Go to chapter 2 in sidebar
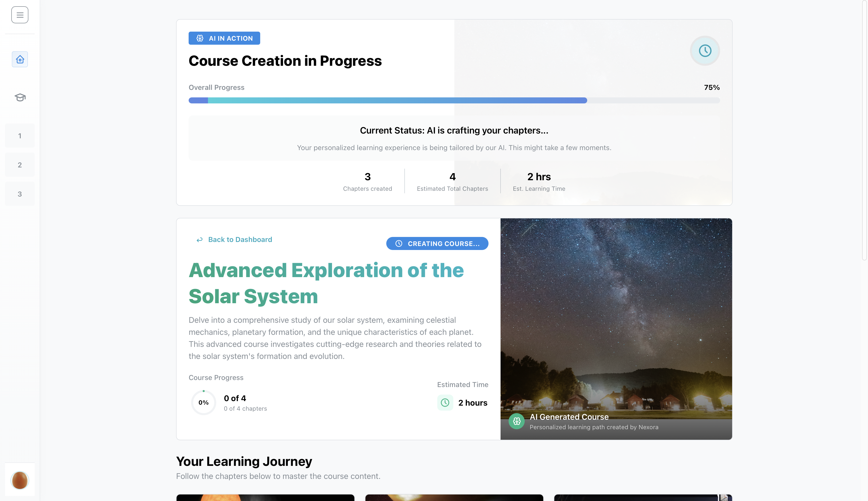This screenshot has height=501, width=868. click(20, 165)
